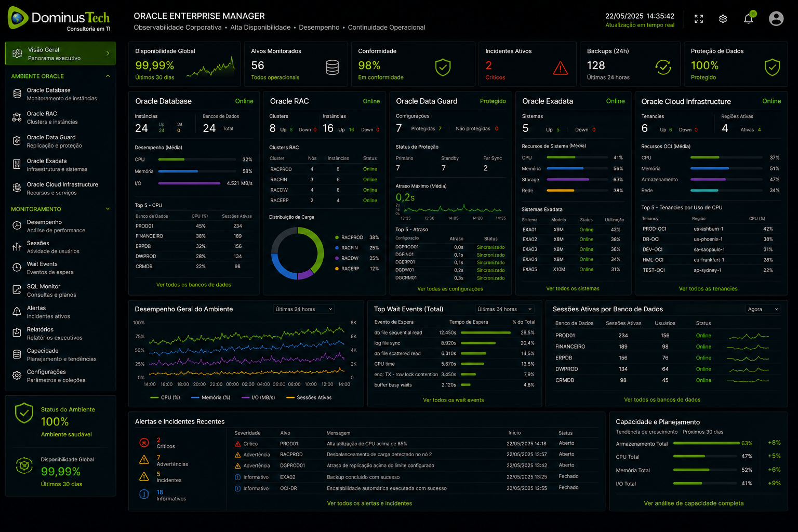Viewport: 798px width, 532px height.
Task: Open Desempenho Geral time range dropdown
Action: pyautogui.click(x=304, y=309)
